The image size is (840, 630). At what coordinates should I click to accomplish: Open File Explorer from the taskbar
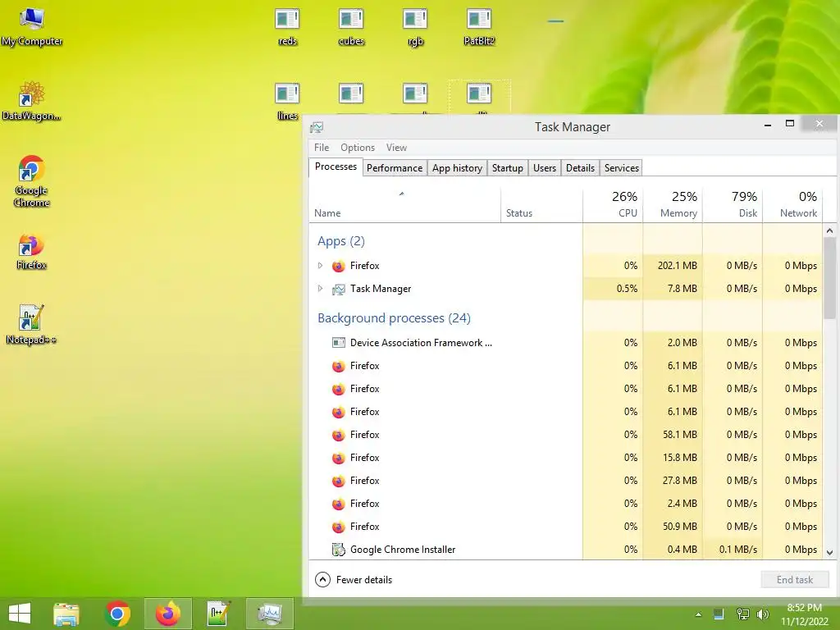[66, 614]
